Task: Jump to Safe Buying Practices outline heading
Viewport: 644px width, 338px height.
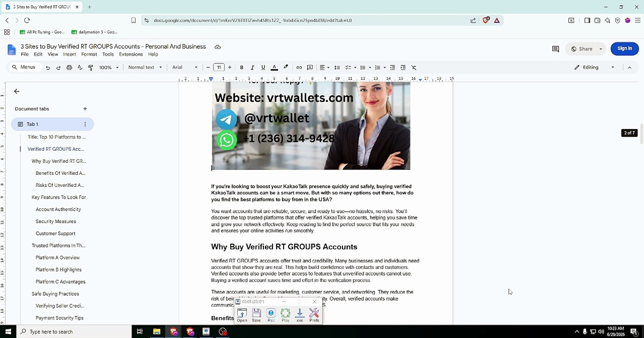Action: click(55, 294)
